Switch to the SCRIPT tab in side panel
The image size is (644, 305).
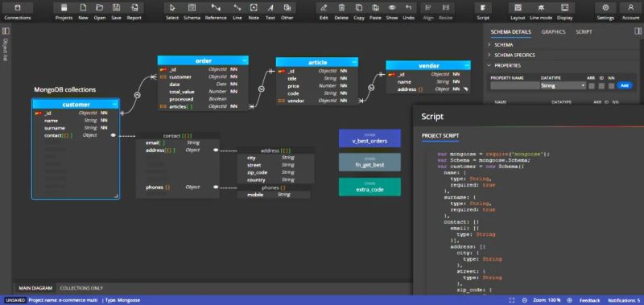584,32
